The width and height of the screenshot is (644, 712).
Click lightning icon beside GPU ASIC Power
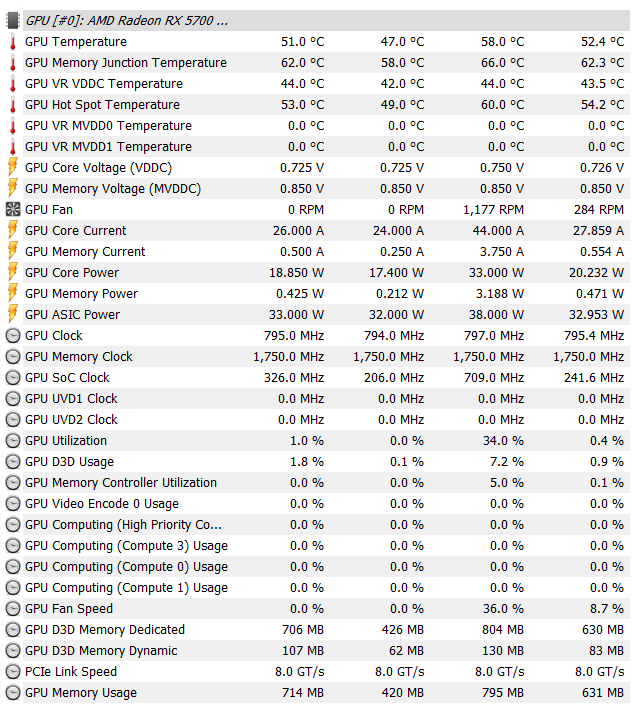tap(13, 315)
